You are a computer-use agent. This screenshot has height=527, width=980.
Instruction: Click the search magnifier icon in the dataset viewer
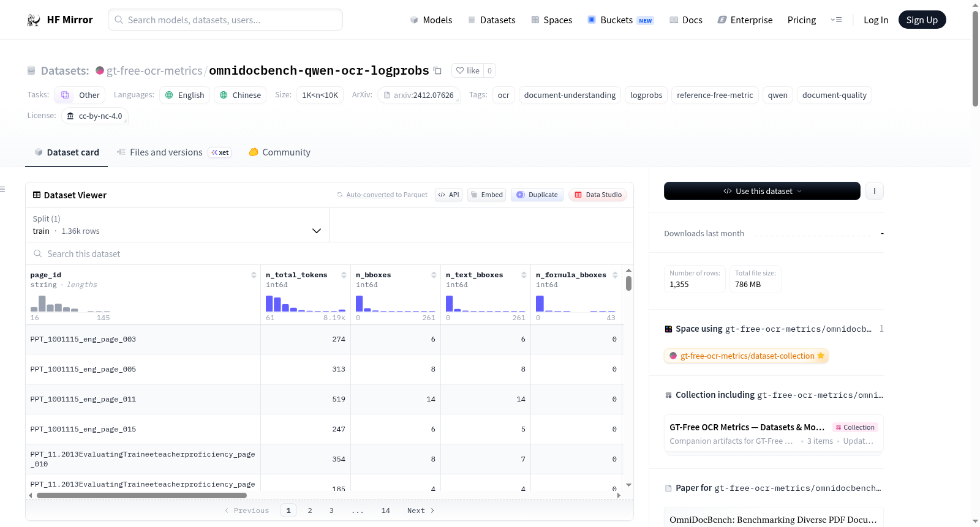[x=37, y=253]
